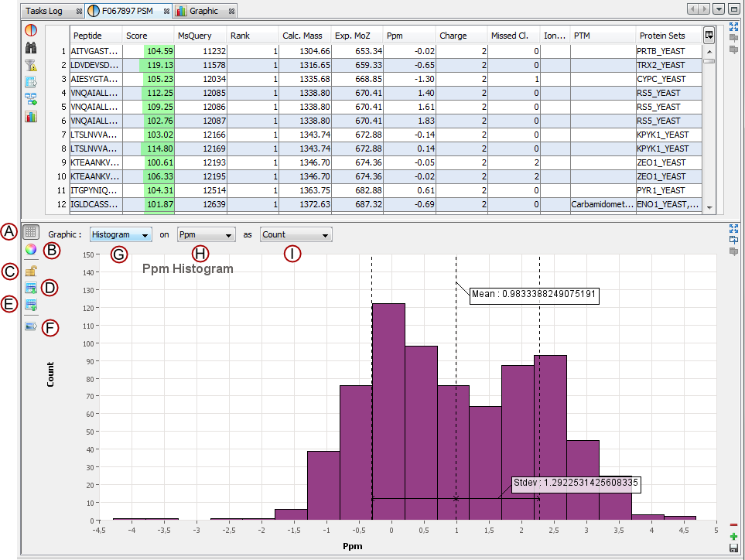The image size is (745, 560).
Task: Toggle the padlock lock icon
Action: pyautogui.click(x=31, y=271)
